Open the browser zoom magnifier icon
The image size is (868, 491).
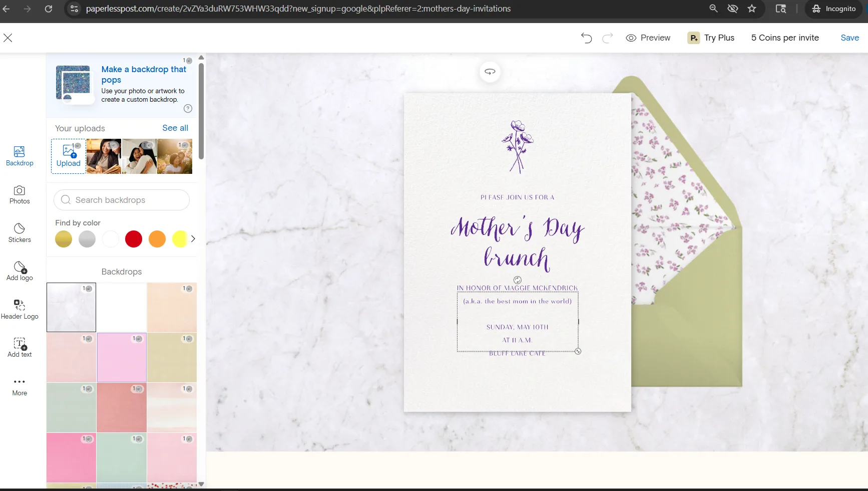(713, 9)
